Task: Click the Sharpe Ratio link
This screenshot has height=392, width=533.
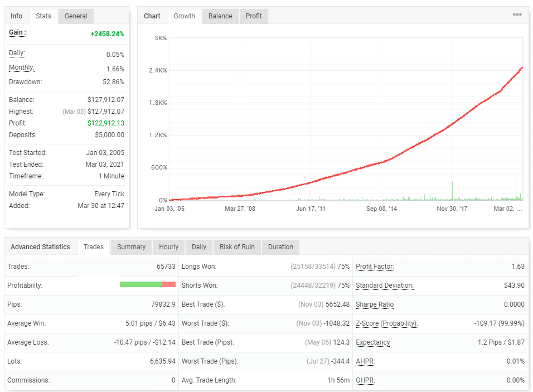Action: pyautogui.click(x=375, y=304)
